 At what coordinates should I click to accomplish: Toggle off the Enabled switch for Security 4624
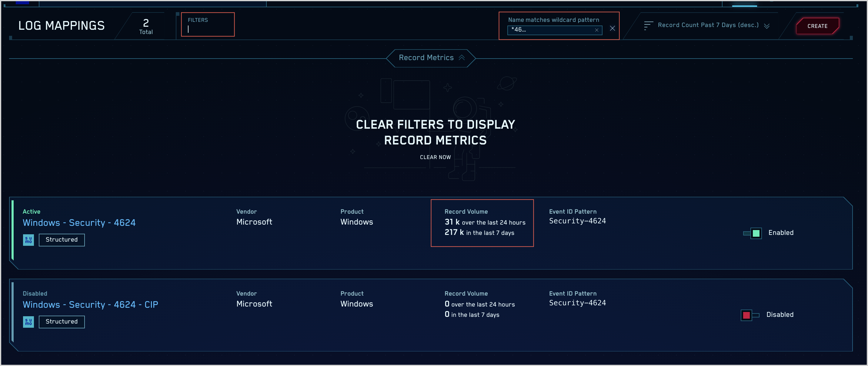[753, 233]
